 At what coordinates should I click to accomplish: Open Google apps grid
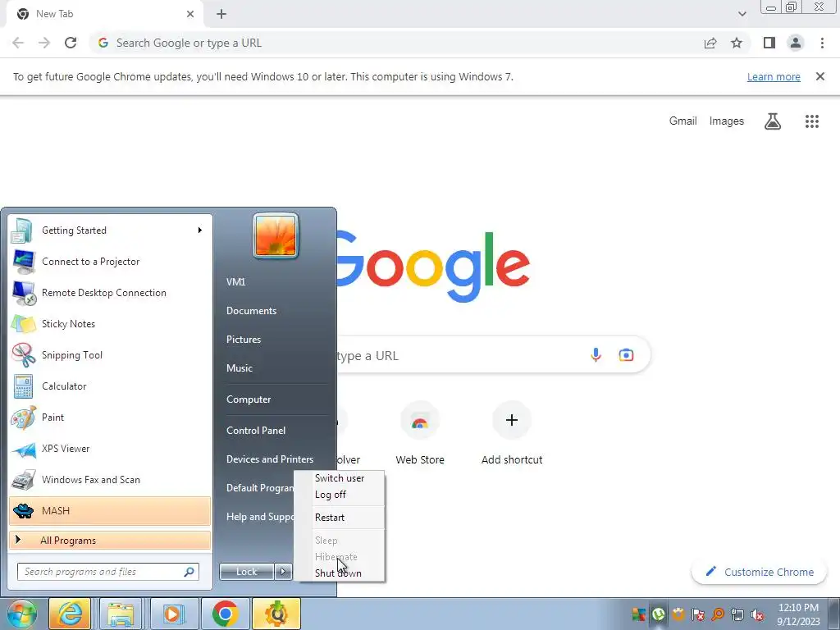click(x=811, y=121)
